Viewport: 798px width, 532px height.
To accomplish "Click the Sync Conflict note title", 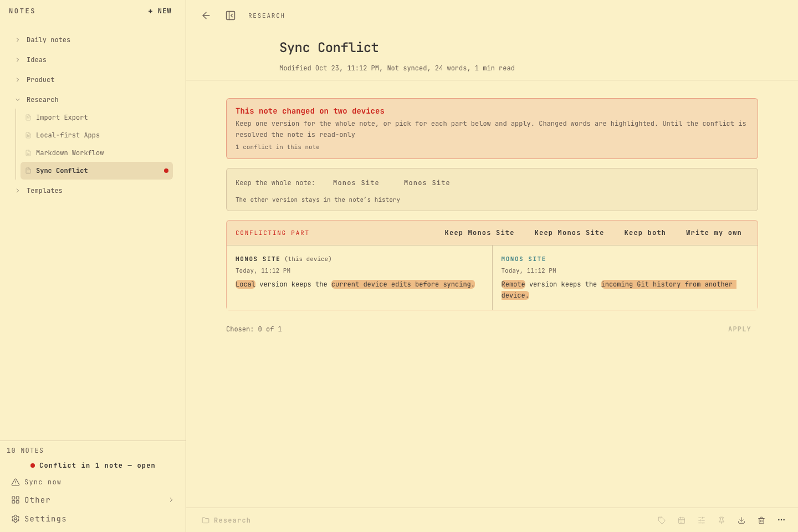I will click(x=329, y=48).
